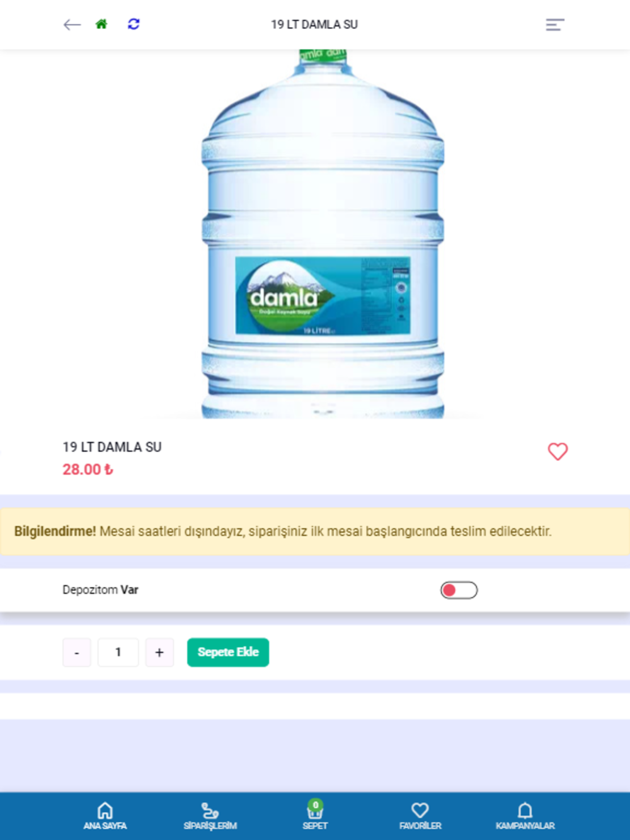Decrease quantity with the minus button
The height and width of the screenshot is (840, 630).
coord(77,652)
